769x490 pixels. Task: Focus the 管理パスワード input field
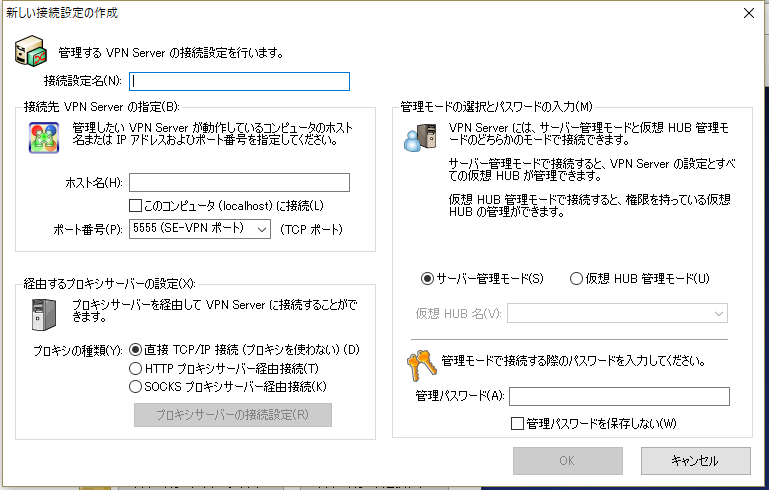coord(619,396)
